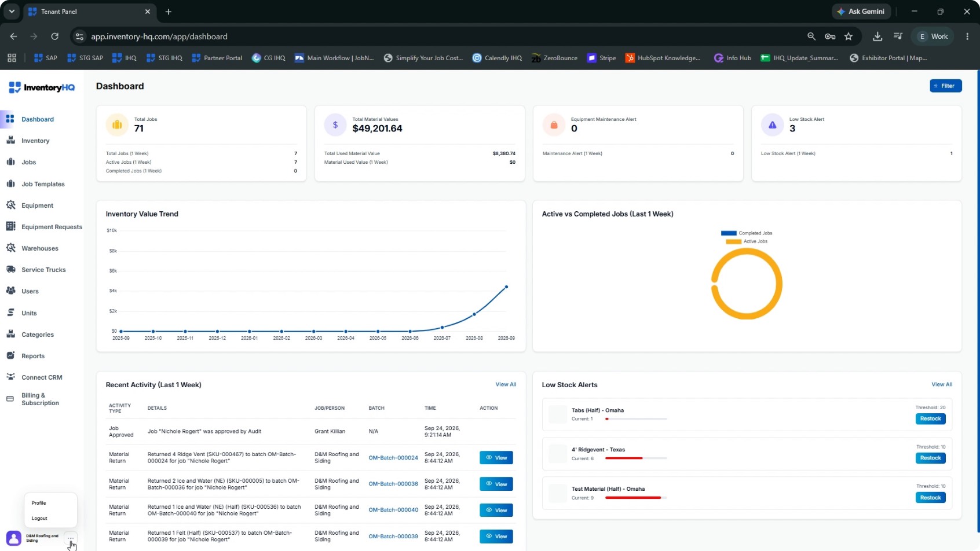The height and width of the screenshot is (551, 980).
Task: Go to Job Templates in sidebar
Action: point(43,184)
